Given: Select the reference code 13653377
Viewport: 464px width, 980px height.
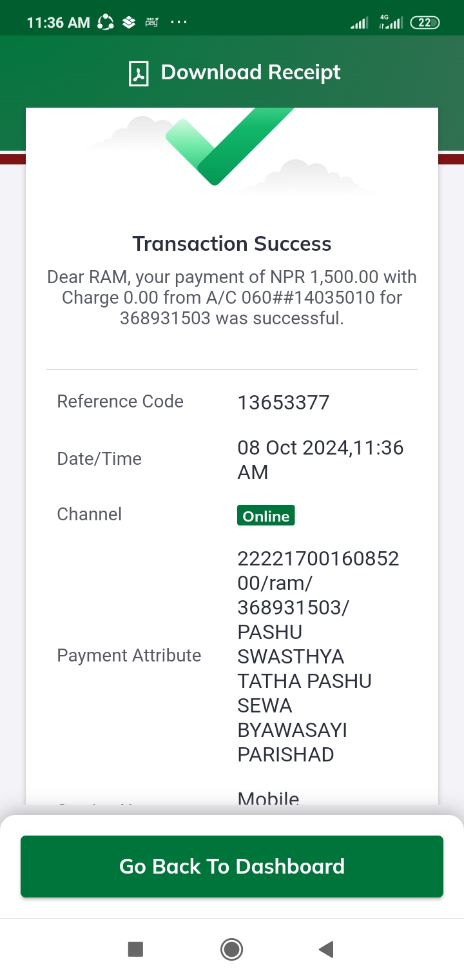Looking at the screenshot, I should click(x=284, y=402).
